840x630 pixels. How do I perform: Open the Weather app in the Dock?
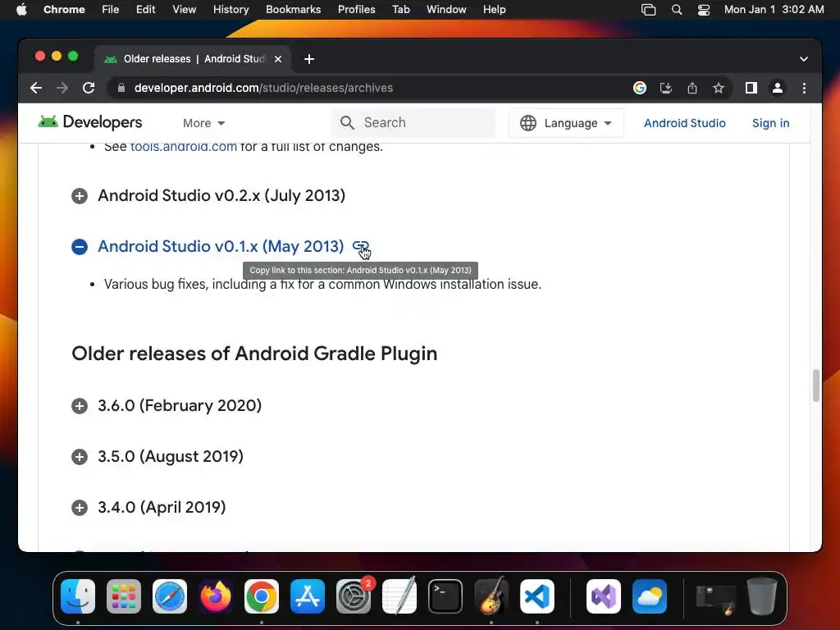click(x=650, y=596)
